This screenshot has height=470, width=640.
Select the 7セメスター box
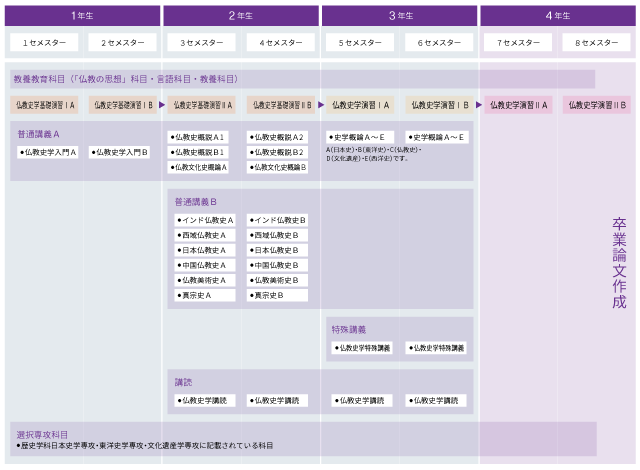pos(518,42)
